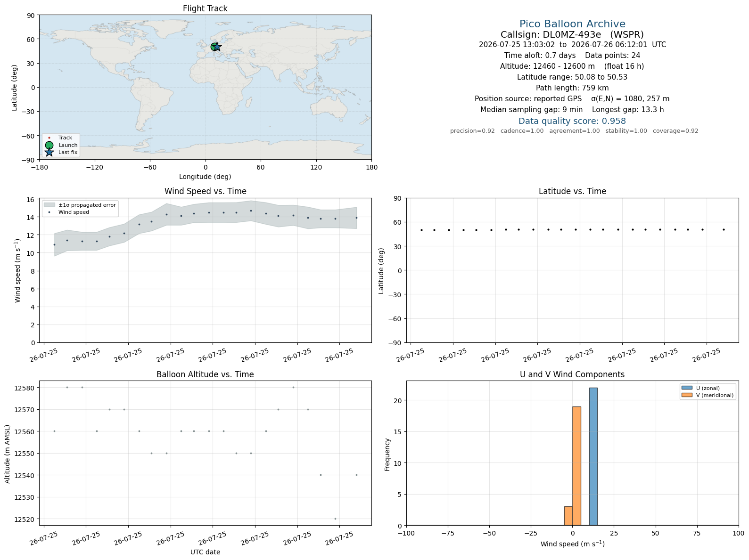
Task: Click the 'Last fix' label in the map legend
Action: pyautogui.click(x=68, y=152)
